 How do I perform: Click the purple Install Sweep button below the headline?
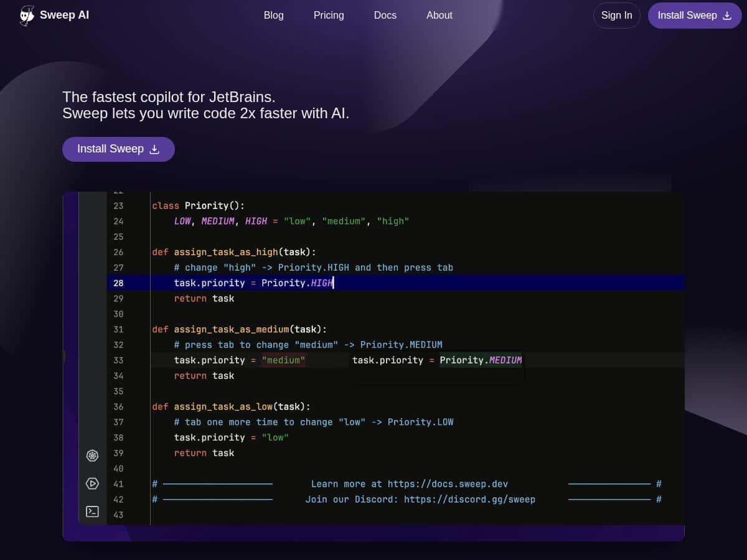point(118,149)
